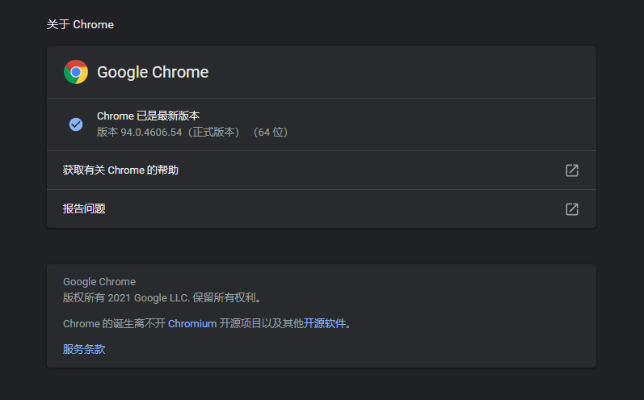Image resolution: width=644 pixels, height=400 pixels.
Task: Open the 服务条款 link
Action: point(84,349)
